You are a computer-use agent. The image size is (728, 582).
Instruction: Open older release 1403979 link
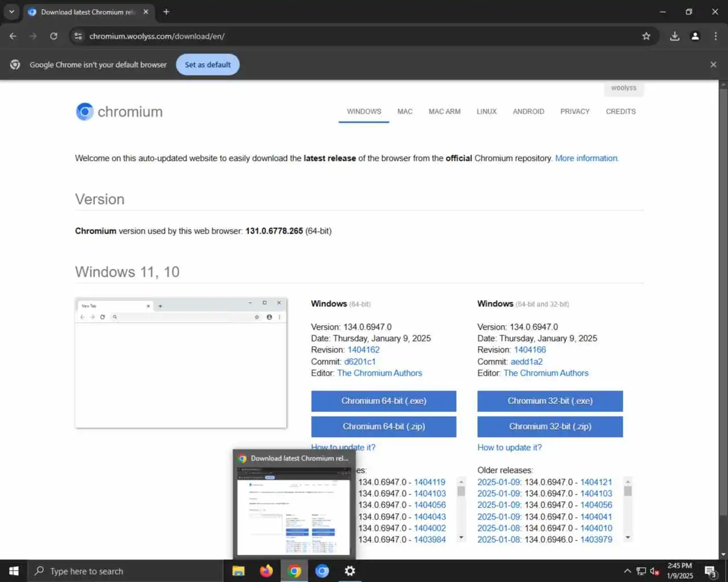[596, 539]
